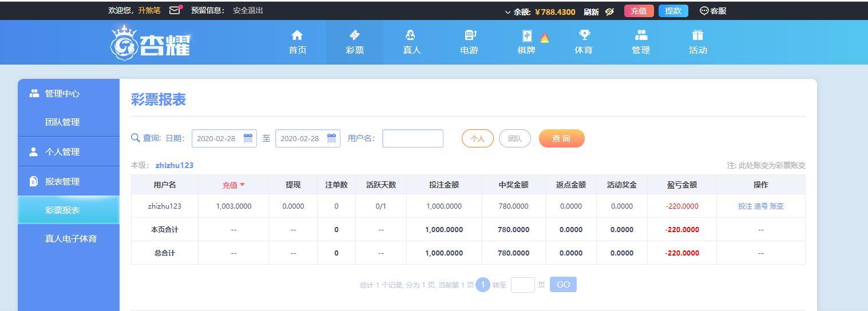868x311 pixels.
Task: Click the zhizhu123 level link
Action: click(175, 165)
